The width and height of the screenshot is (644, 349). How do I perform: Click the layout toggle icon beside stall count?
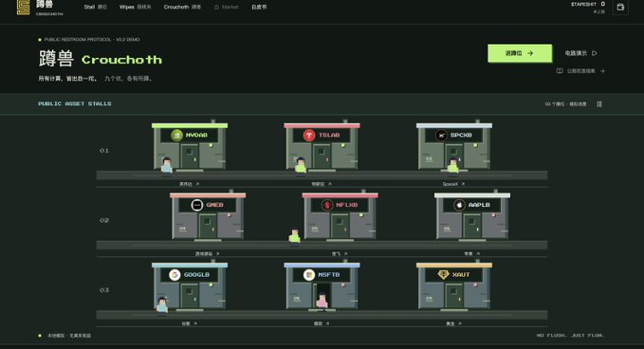(x=599, y=104)
